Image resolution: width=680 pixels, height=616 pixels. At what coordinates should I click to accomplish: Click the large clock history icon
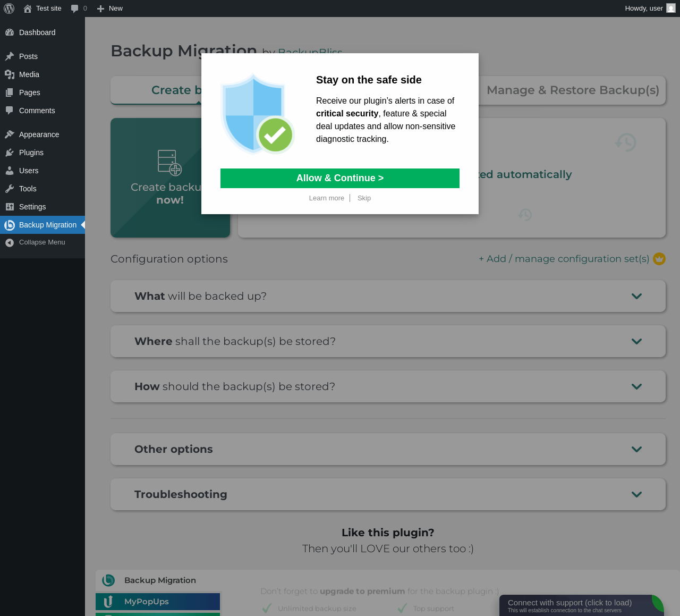[x=626, y=142]
